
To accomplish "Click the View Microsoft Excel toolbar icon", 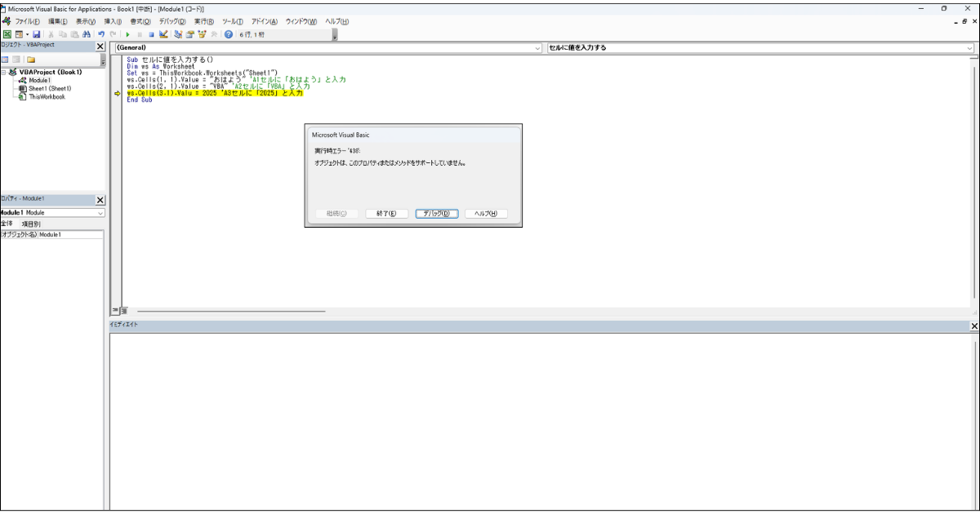I will (7, 34).
